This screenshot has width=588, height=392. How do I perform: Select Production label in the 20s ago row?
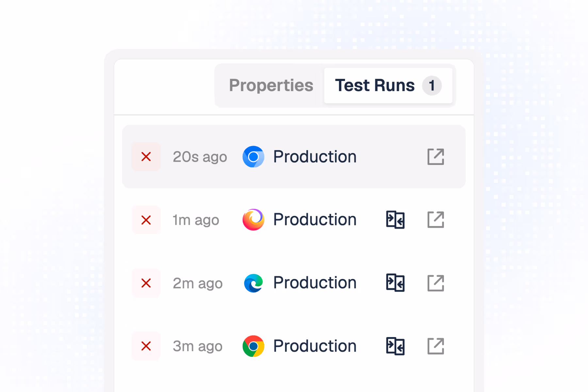click(x=315, y=157)
